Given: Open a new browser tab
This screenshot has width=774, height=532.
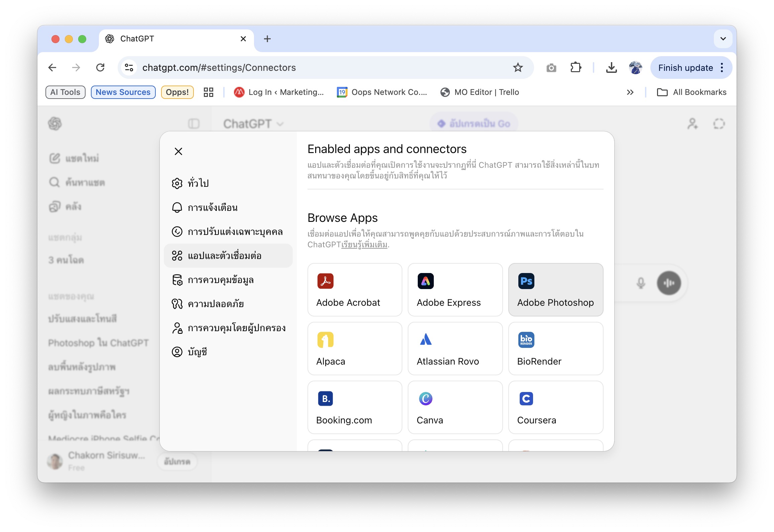Looking at the screenshot, I should [267, 39].
